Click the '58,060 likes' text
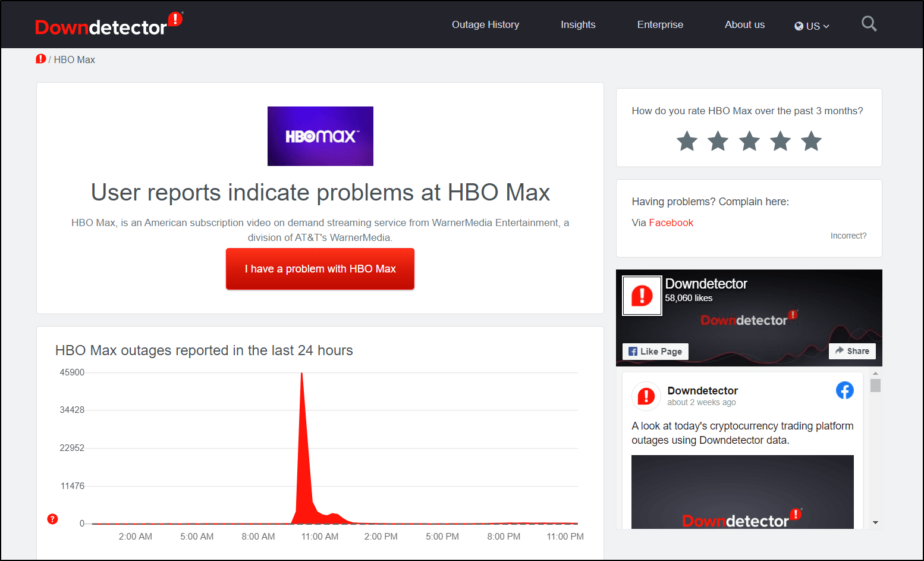Screen dimensions: 924x561 click(x=689, y=298)
